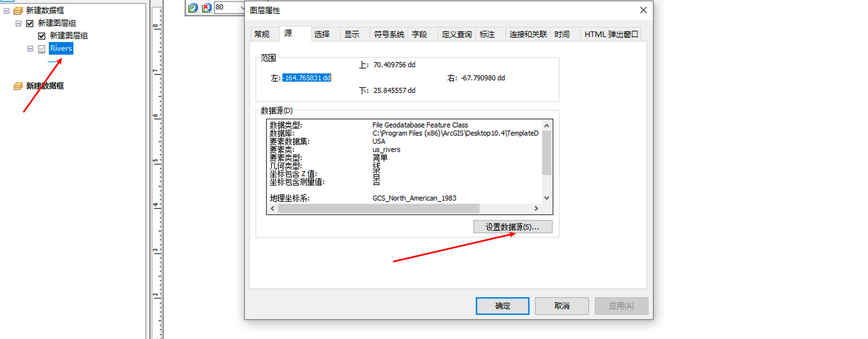Collapse the Rivers layer legend
Viewport: 868px width, 339px height.
(x=30, y=49)
